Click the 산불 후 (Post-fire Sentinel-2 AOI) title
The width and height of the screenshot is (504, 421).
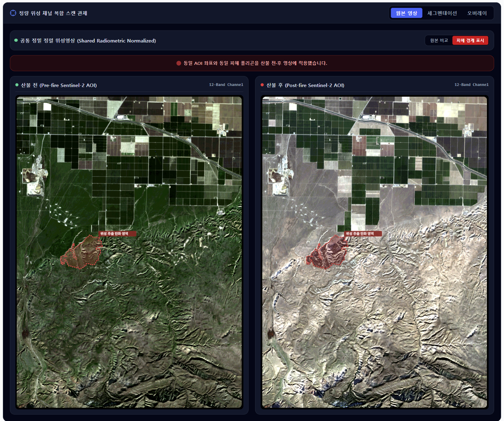point(305,85)
